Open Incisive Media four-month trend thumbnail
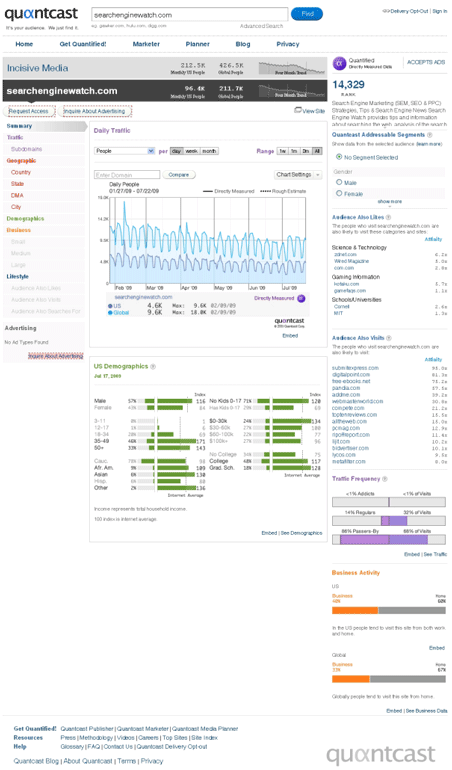 pyautogui.click(x=290, y=68)
